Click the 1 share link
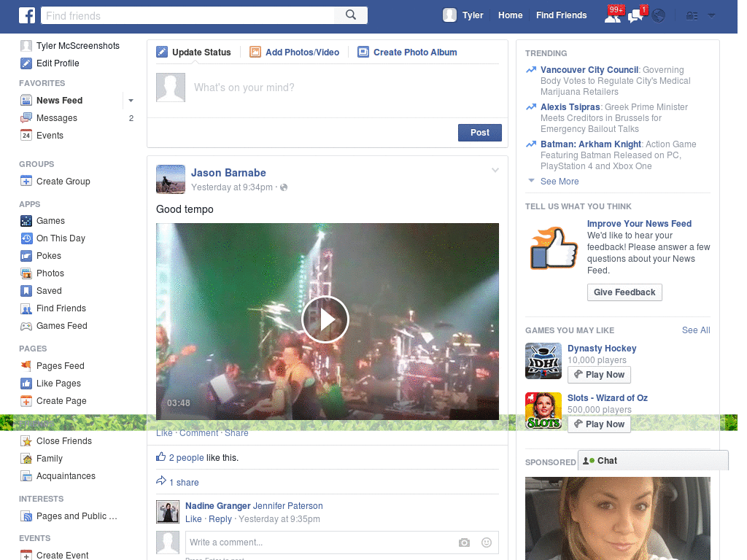Viewport: 747px width, 560px height. (184, 483)
